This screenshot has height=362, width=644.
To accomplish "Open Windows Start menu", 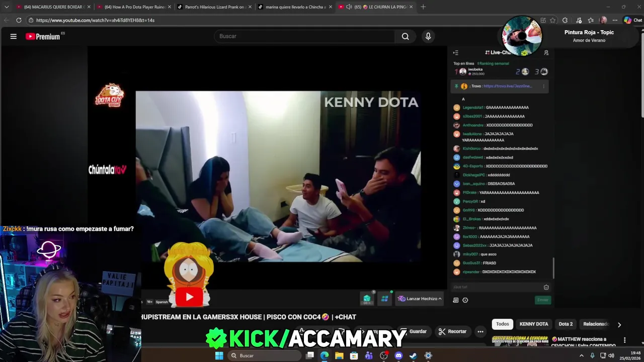I will click(x=219, y=355).
